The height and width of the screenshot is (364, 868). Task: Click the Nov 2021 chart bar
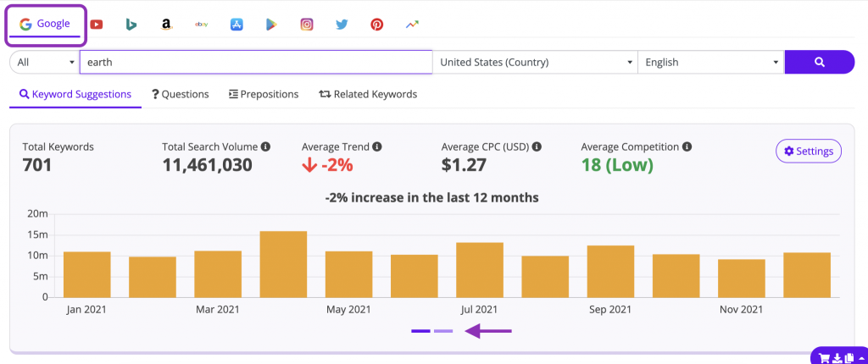[741, 279]
